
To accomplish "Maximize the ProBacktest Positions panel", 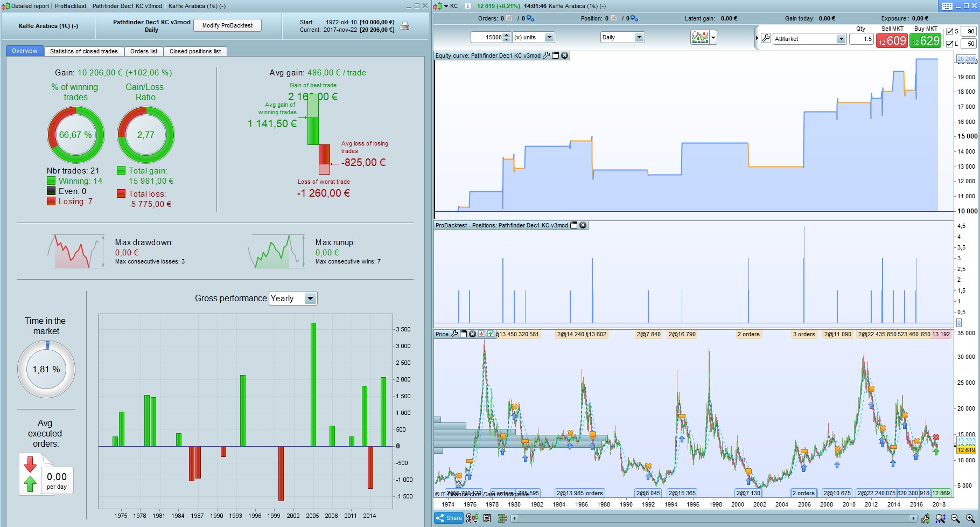I will click(x=574, y=225).
